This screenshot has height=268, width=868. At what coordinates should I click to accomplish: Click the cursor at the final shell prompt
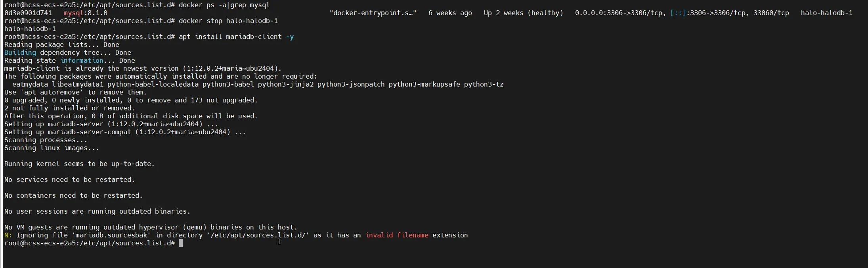181,243
